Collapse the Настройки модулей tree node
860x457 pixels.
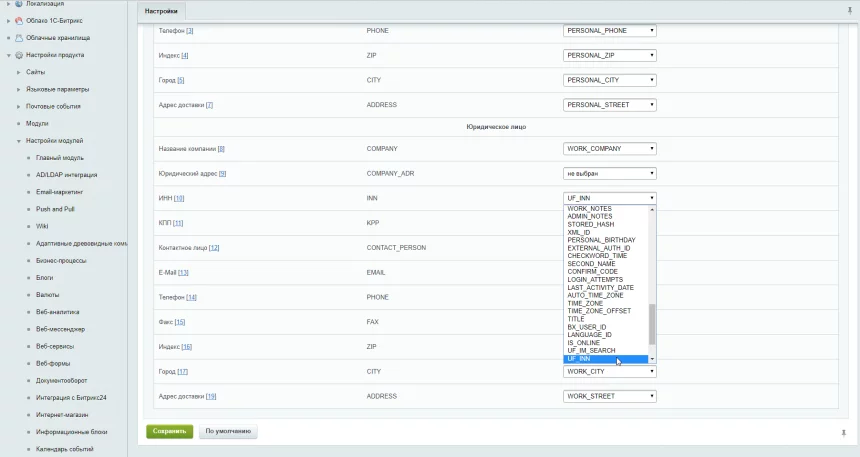pos(18,141)
